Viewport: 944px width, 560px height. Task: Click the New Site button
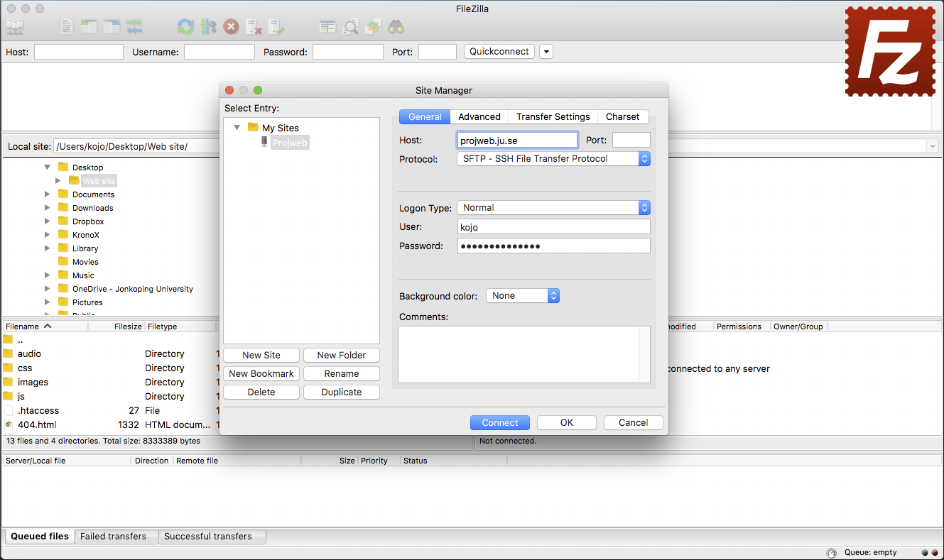click(x=261, y=356)
